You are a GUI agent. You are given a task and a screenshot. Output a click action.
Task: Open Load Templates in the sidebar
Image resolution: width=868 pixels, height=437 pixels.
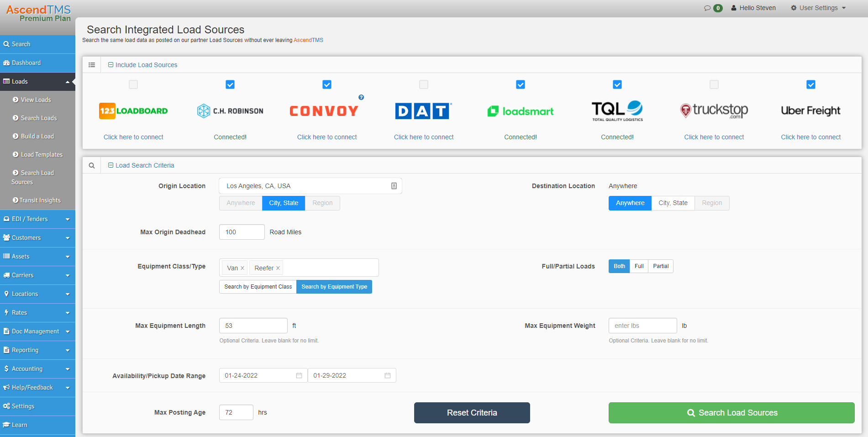42,155
